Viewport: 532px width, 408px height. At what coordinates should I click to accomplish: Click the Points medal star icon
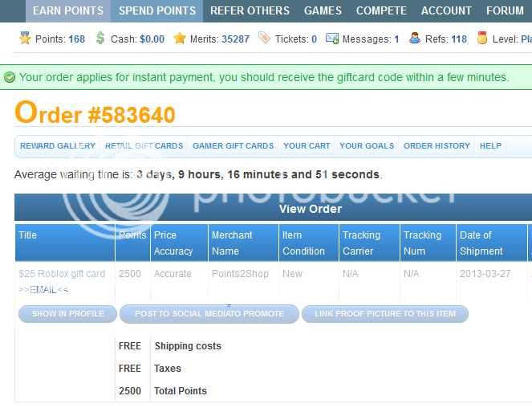pyautogui.click(x=25, y=38)
